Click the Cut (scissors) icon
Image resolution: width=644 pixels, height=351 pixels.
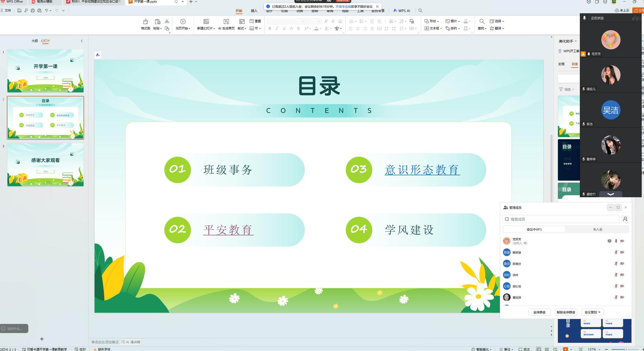167,21
